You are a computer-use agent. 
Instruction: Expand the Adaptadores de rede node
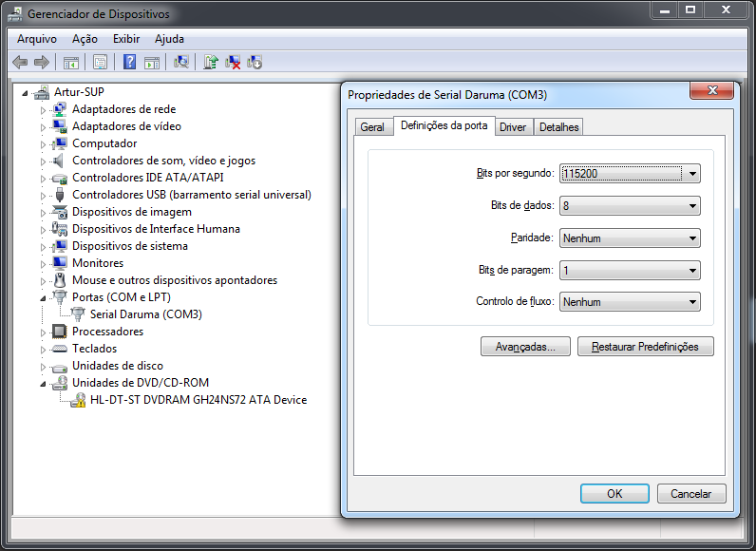[43, 110]
